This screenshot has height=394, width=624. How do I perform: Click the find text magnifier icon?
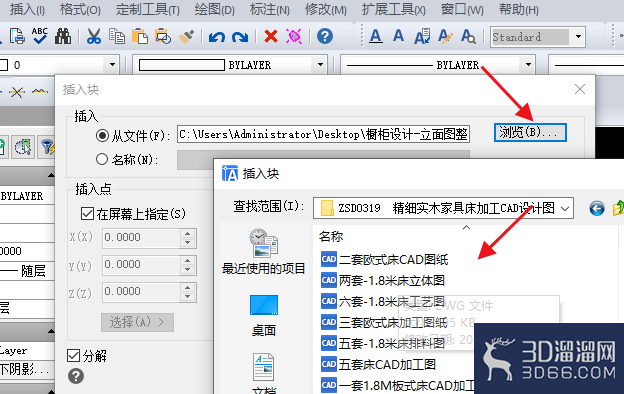coord(468,36)
